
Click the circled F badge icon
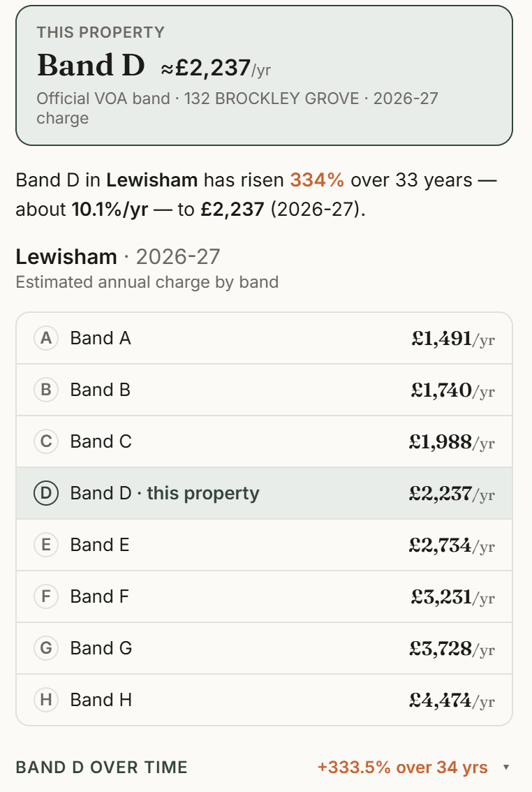pyautogui.click(x=46, y=596)
